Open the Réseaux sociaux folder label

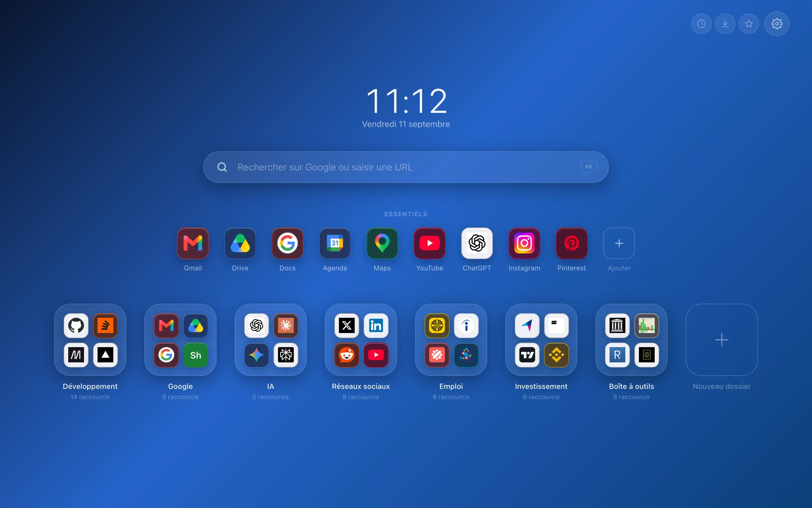pos(361,386)
